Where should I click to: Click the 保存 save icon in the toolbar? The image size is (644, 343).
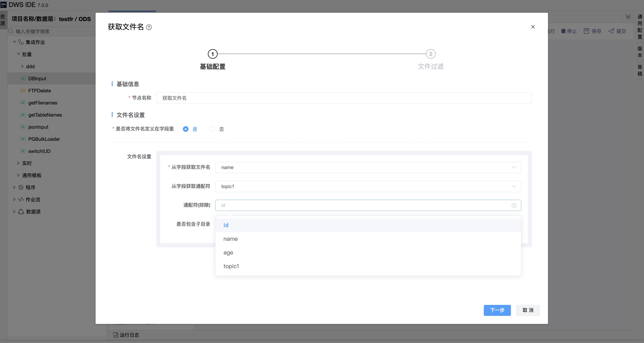click(586, 31)
